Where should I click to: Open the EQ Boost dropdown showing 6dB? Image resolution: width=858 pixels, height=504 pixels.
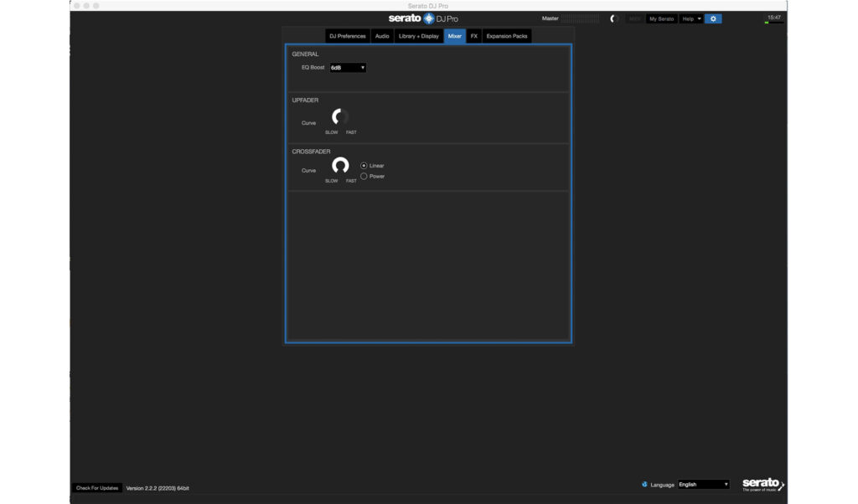[x=348, y=68]
